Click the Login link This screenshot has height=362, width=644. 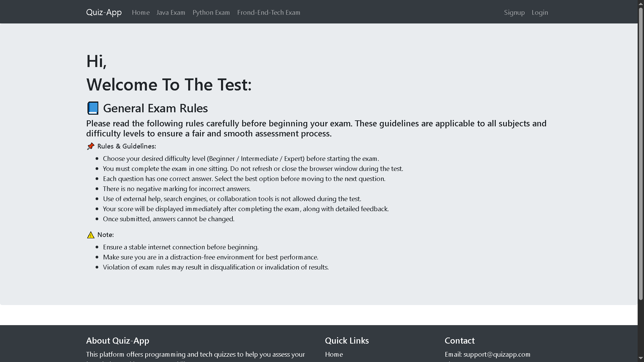coord(540,12)
